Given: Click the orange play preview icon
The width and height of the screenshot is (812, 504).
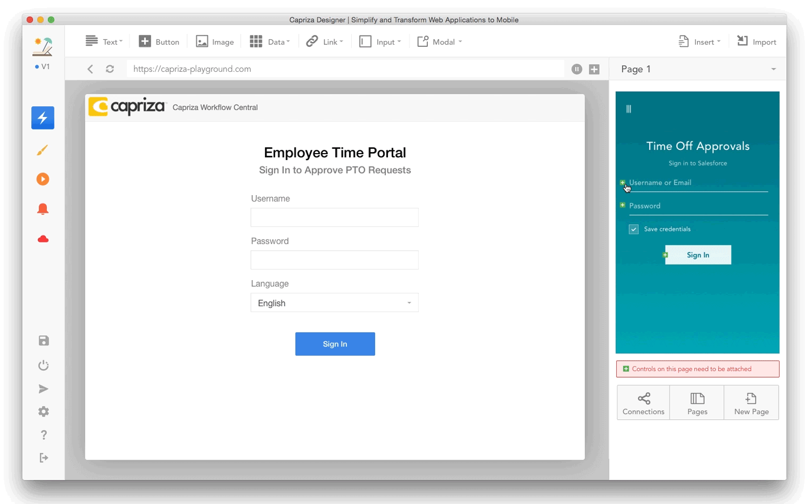Looking at the screenshot, I should 43,179.
